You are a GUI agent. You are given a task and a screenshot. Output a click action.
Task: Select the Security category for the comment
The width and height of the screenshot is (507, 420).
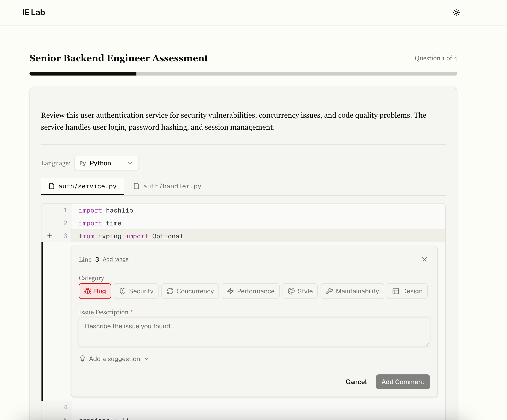(136, 291)
